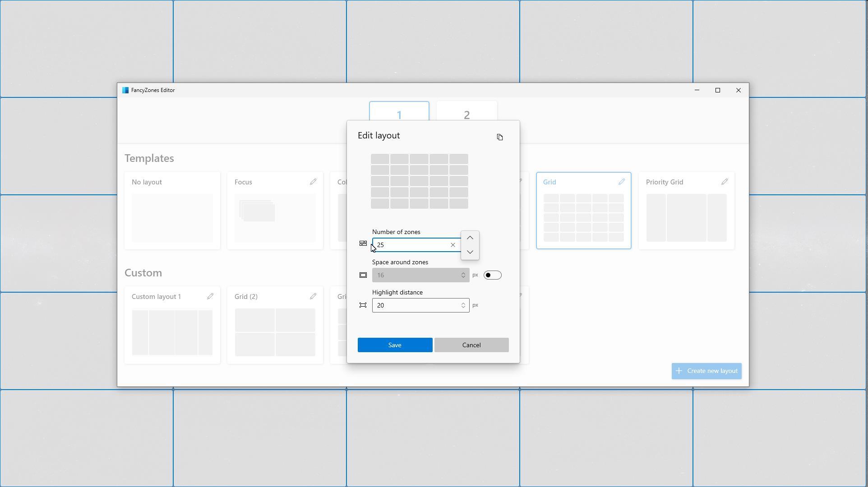
Task: Click the Highlight distance spinner arrows
Action: click(x=463, y=305)
